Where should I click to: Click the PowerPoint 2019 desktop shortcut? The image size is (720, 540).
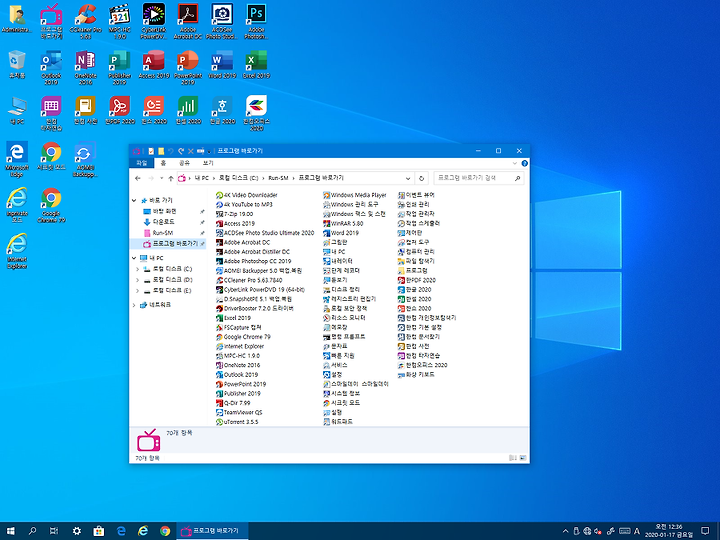coord(188,68)
